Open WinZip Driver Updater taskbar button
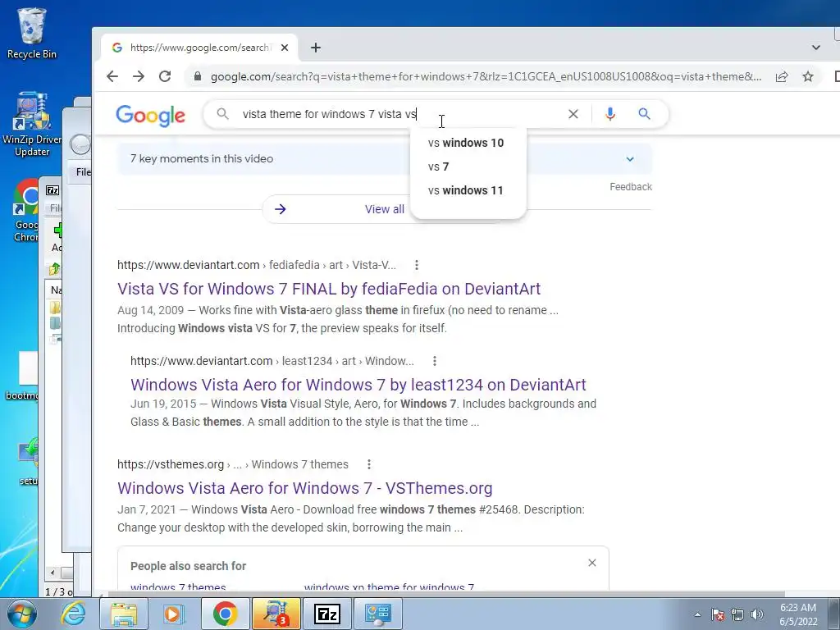 coord(276,614)
